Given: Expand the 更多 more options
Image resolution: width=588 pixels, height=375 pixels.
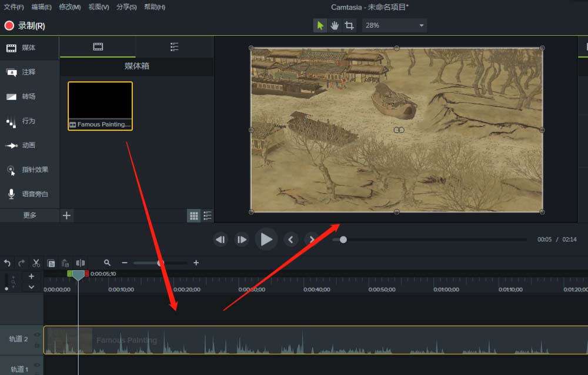Looking at the screenshot, I should click(29, 215).
